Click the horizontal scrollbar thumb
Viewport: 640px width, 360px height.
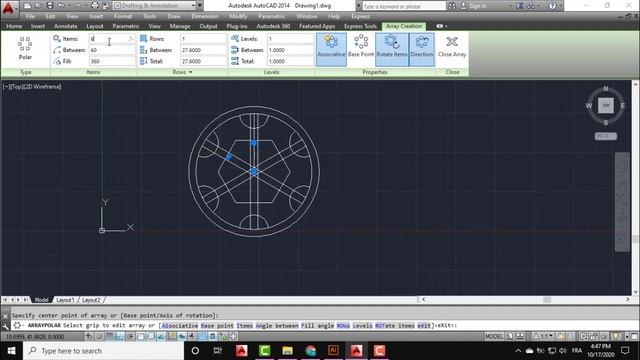547,300
